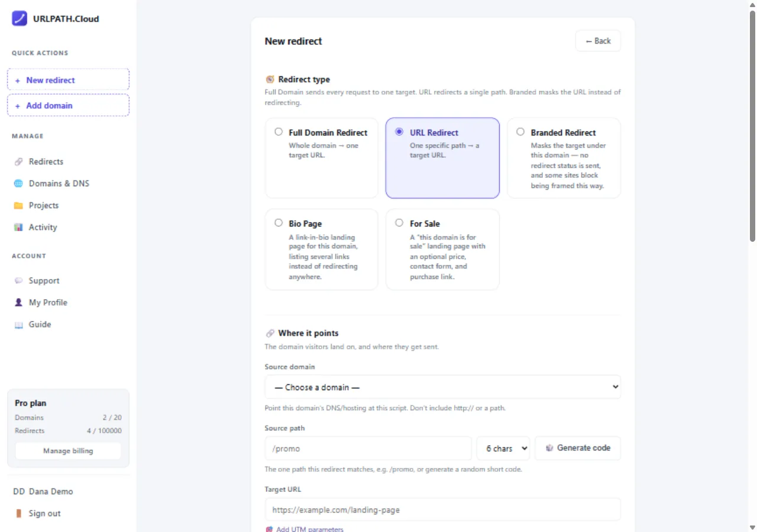757x532 pixels.
Task: Click the Support speech bubble icon
Action: click(18, 281)
